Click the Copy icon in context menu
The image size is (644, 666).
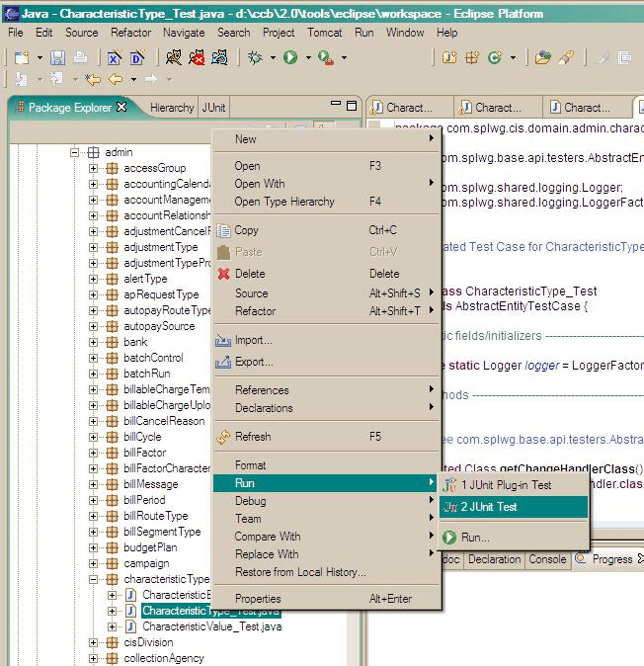click(x=224, y=230)
